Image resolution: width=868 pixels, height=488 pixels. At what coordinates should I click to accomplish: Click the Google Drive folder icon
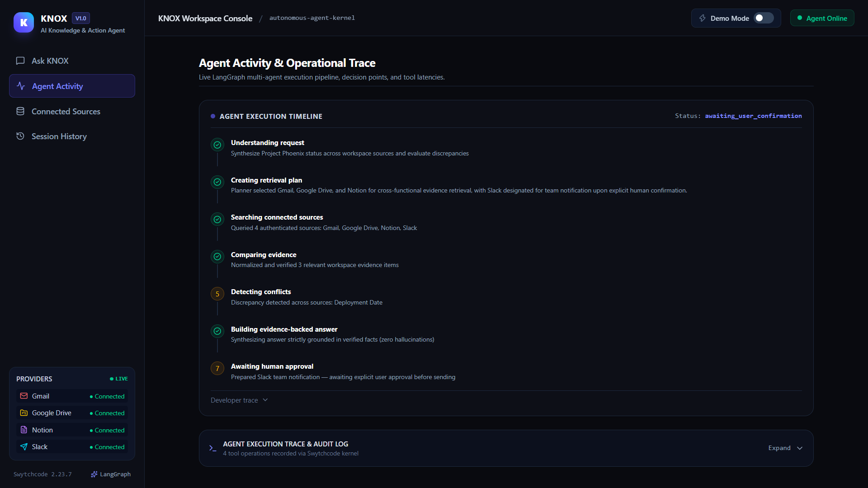click(x=24, y=413)
